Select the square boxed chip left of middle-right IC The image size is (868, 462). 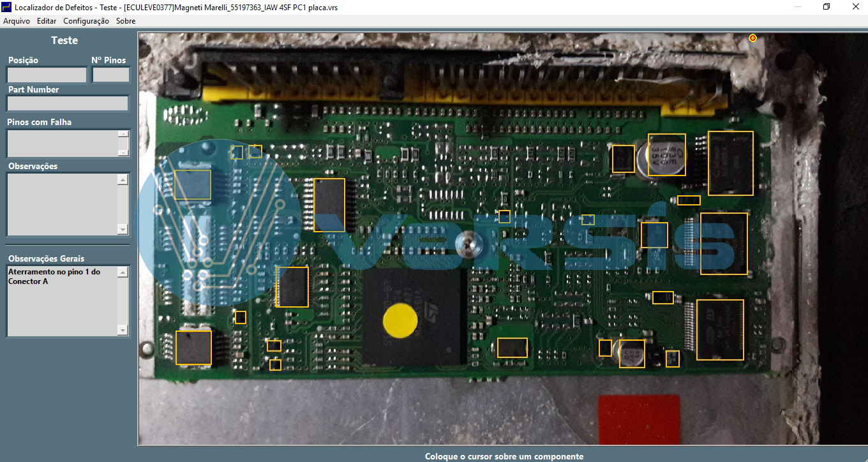654,235
